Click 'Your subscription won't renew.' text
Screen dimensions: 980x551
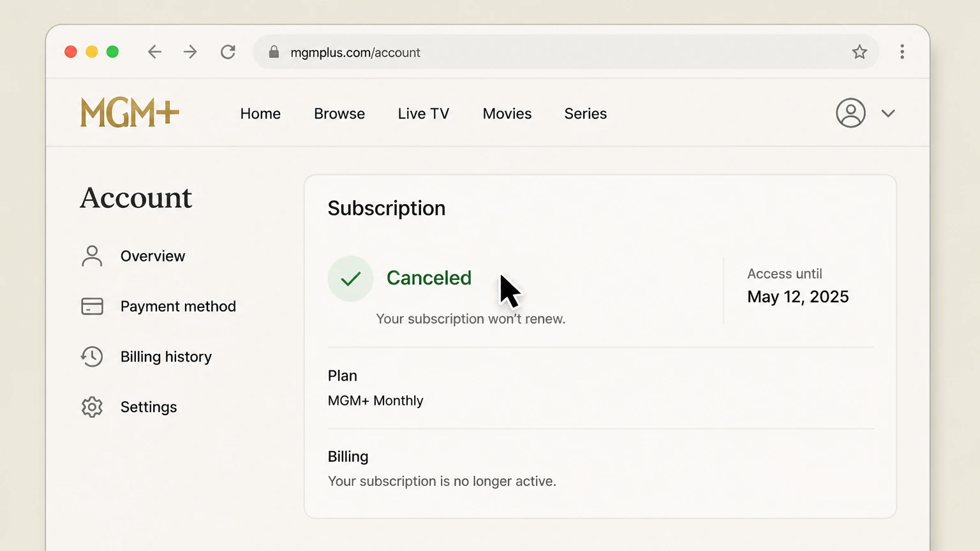coord(471,319)
